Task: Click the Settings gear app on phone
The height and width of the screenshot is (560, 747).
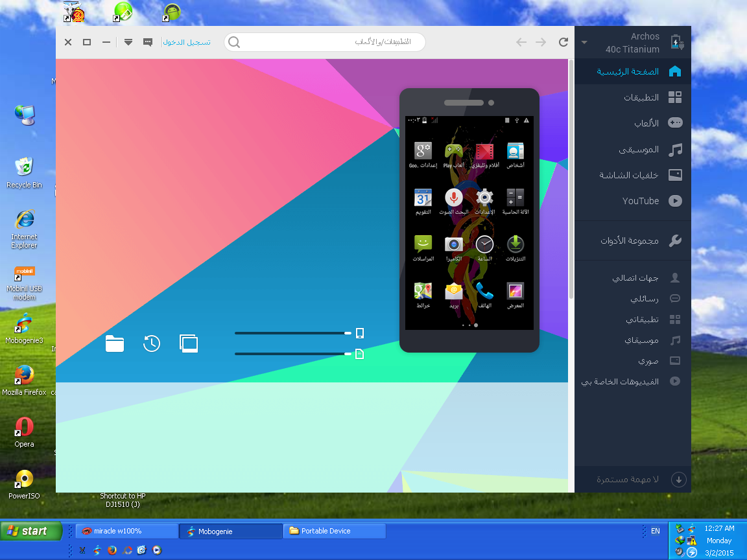Action: click(484, 202)
